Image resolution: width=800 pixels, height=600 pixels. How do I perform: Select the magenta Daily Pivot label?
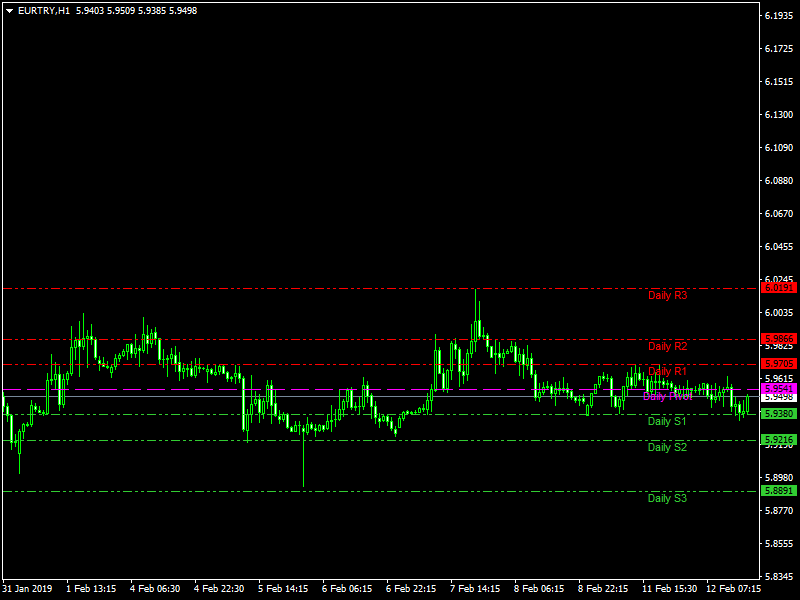pyautogui.click(x=667, y=396)
